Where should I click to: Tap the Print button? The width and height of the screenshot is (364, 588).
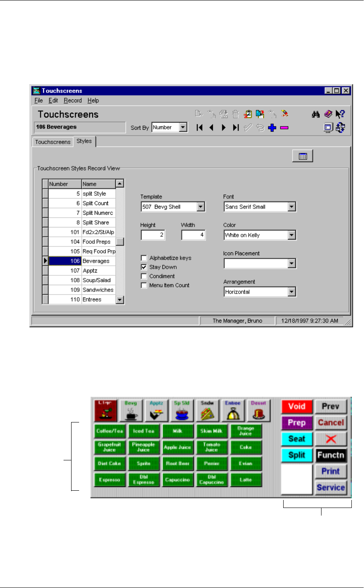(331, 471)
